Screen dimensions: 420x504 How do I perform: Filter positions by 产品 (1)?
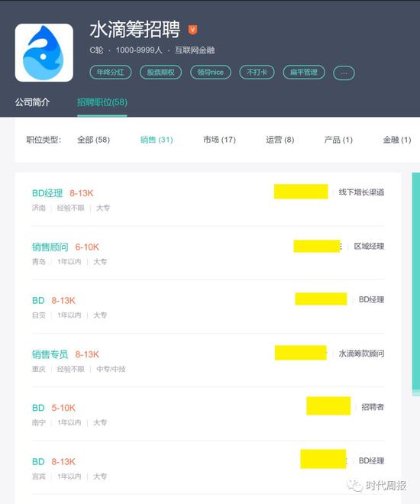[338, 140]
